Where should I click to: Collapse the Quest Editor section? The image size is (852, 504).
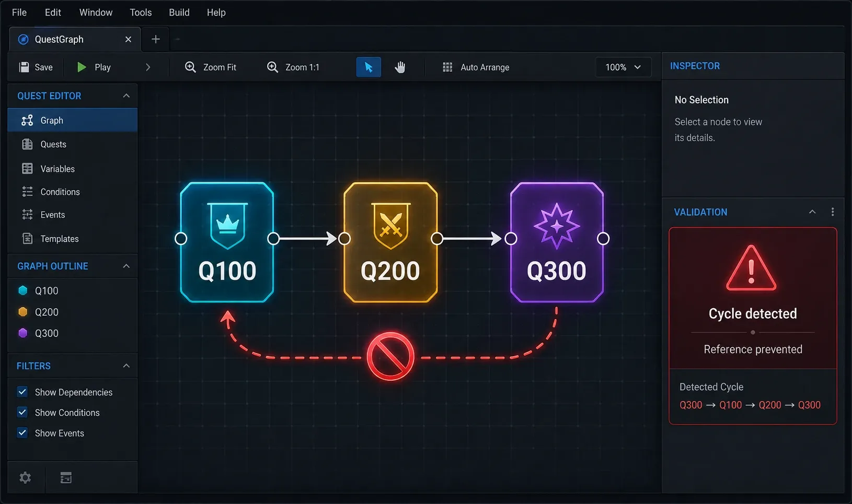tap(126, 96)
